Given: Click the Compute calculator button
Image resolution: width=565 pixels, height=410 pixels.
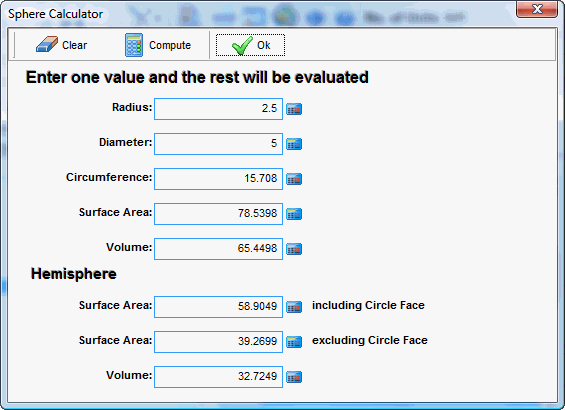Looking at the screenshot, I should tap(158, 45).
